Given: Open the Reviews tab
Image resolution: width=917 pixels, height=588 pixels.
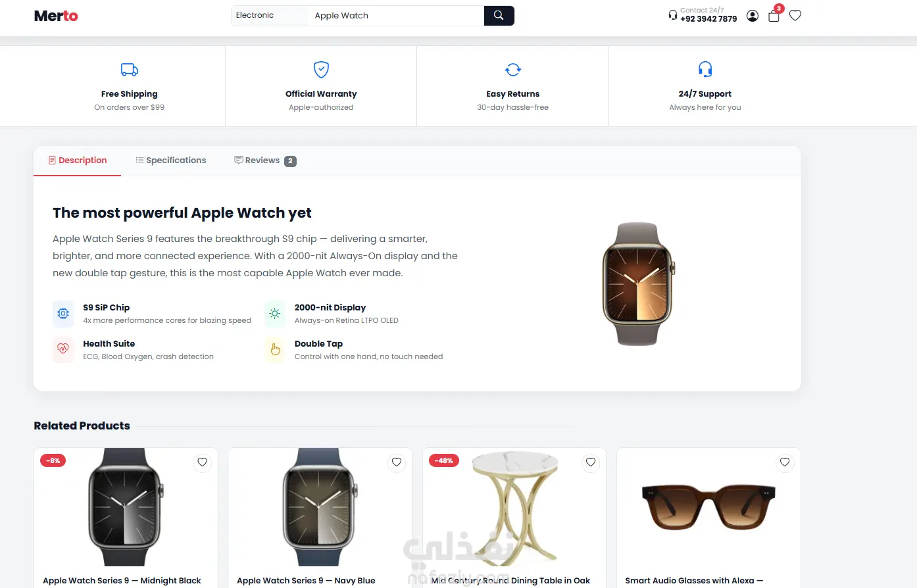Looking at the screenshot, I should coord(265,160).
